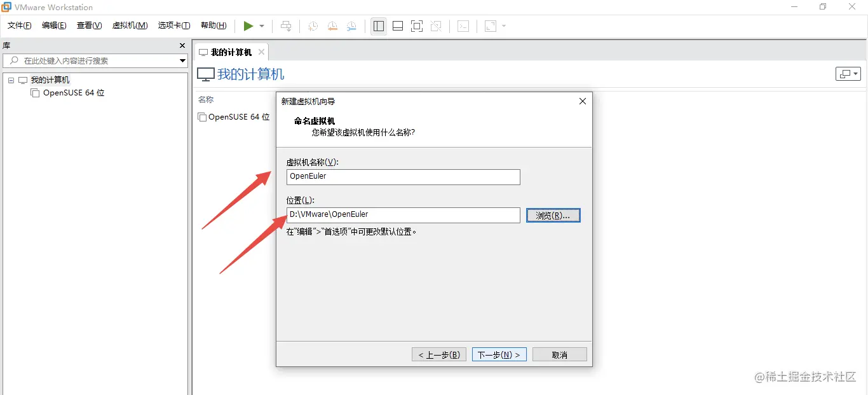This screenshot has height=395, width=868.
Task: Click the library search input field
Action: (x=94, y=60)
